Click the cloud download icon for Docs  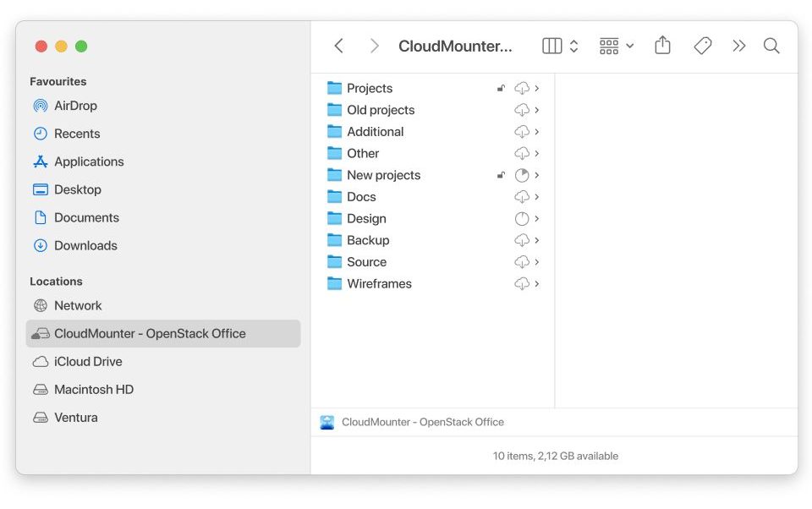(522, 197)
